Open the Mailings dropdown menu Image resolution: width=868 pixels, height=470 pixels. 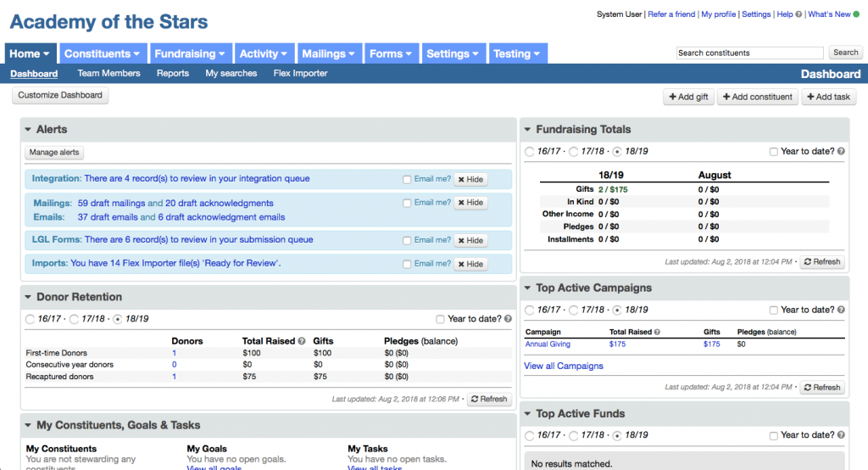pos(330,53)
